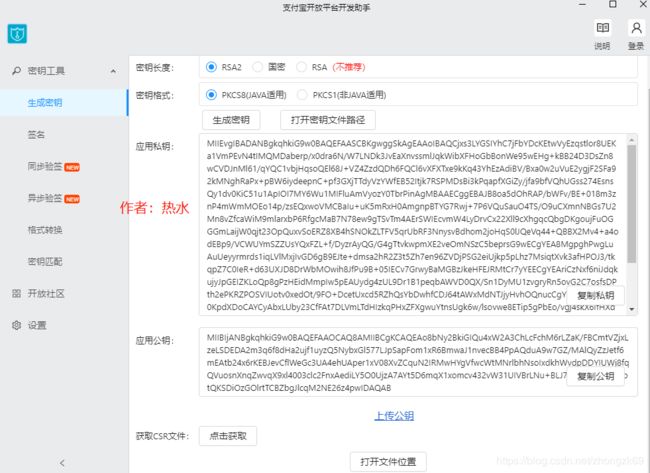This screenshot has height=473, width=650.
Task: Minimize the window
Action: coord(582,4)
